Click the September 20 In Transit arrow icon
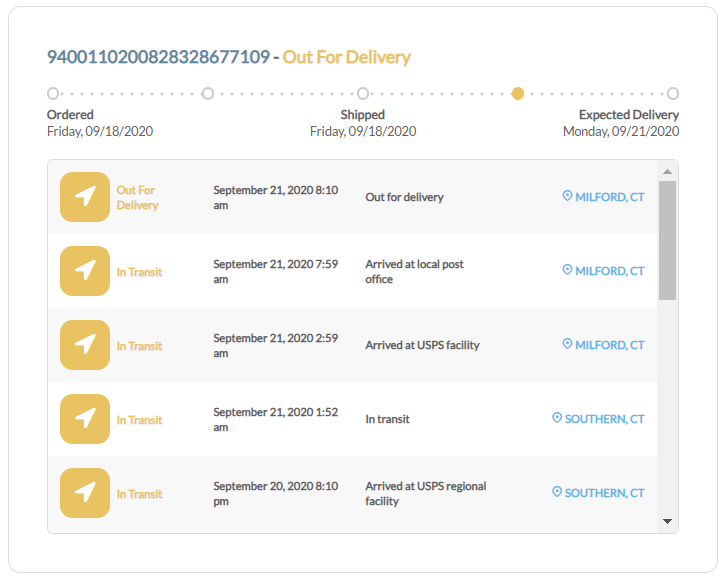The width and height of the screenshot is (727, 579). 85,493
